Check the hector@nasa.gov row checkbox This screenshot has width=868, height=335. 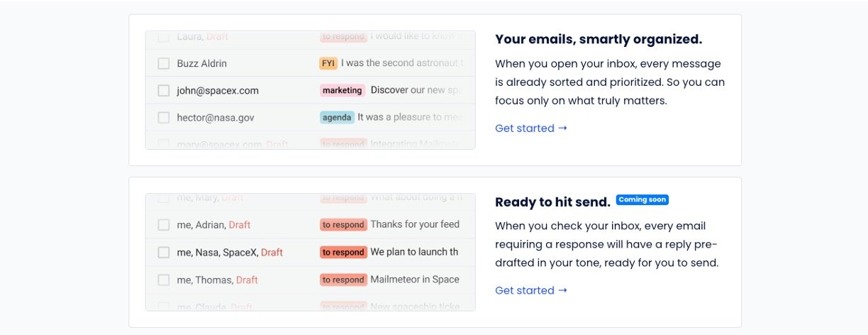click(x=164, y=118)
